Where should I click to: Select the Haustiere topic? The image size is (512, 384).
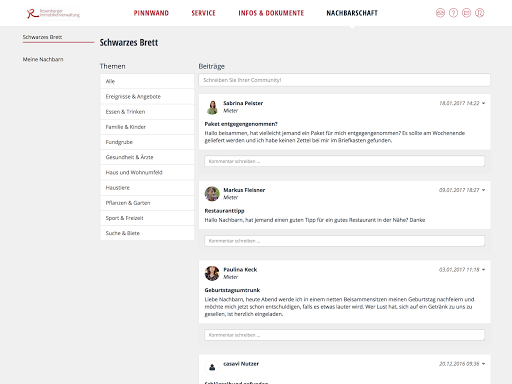(147, 188)
